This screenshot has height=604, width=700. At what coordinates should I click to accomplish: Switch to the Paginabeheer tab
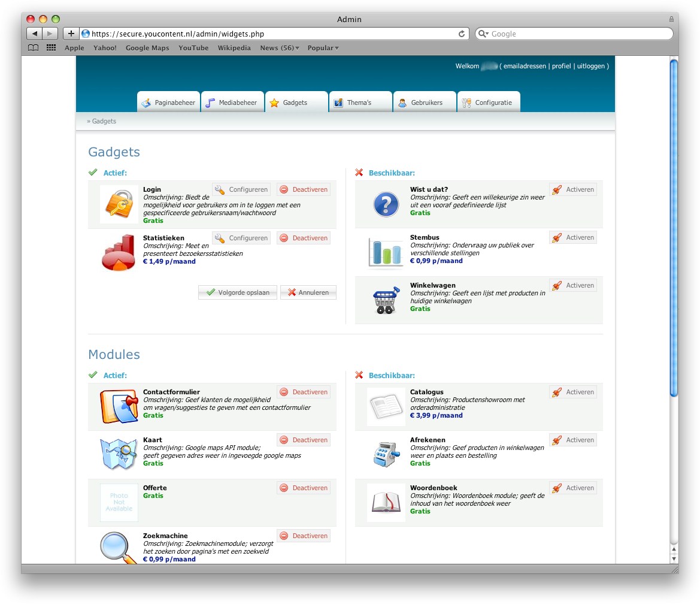tap(168, 102)
